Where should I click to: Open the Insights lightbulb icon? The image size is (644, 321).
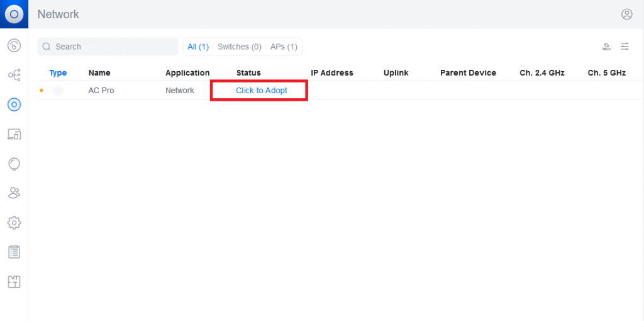pyautogui.click(x=14, y=164)
